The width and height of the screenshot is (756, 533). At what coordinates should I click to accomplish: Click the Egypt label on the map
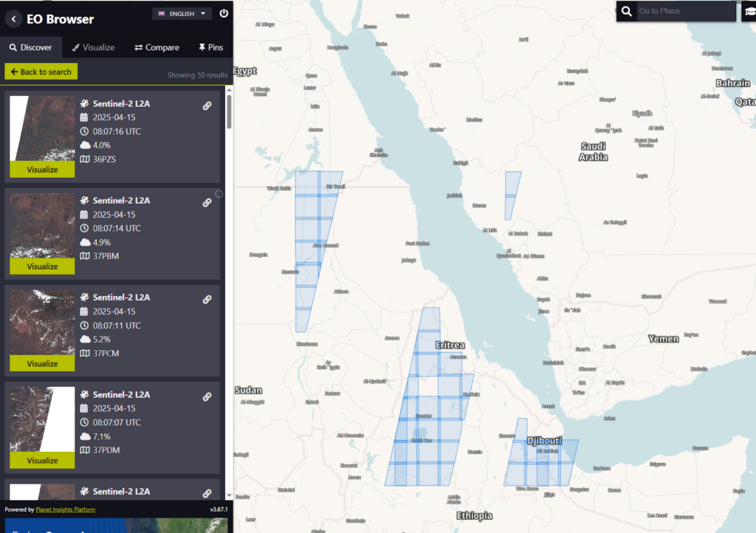point(245,72)
